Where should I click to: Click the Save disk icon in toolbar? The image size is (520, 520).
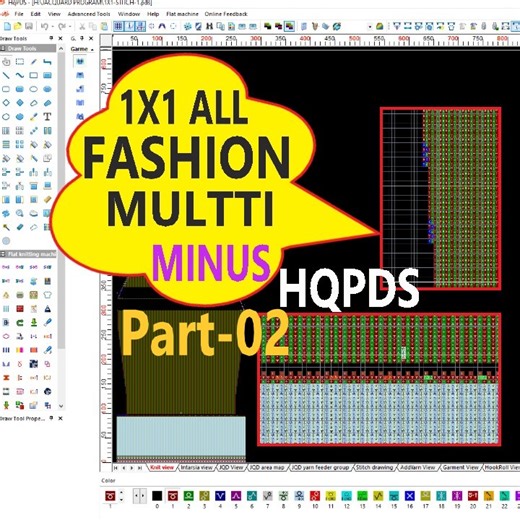(29, 26)
